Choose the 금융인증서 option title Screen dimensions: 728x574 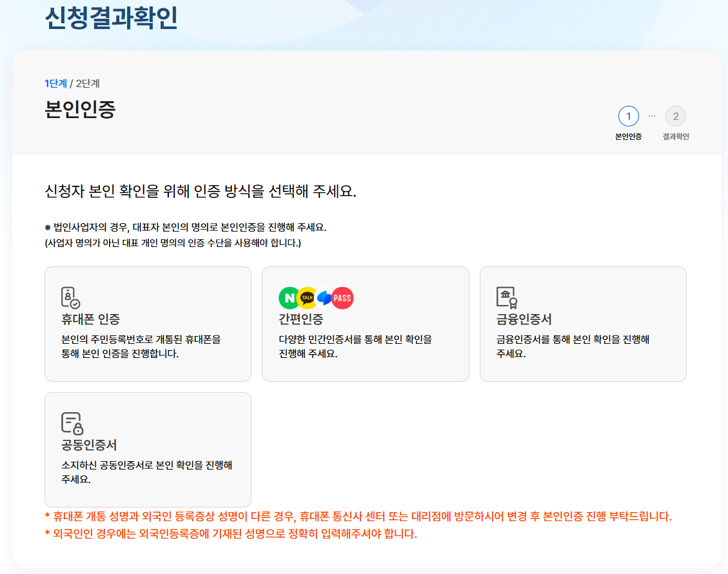(x=524, y=319)
